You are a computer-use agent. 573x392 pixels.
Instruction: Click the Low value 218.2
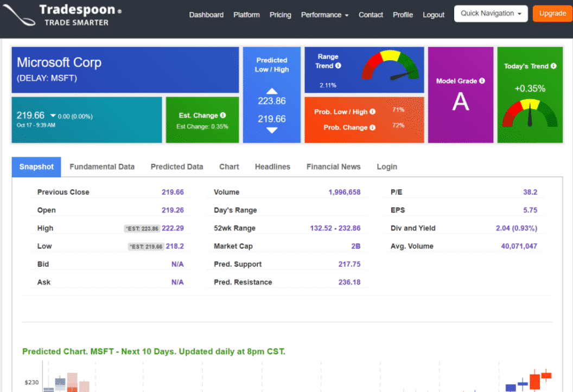(175, 246)
